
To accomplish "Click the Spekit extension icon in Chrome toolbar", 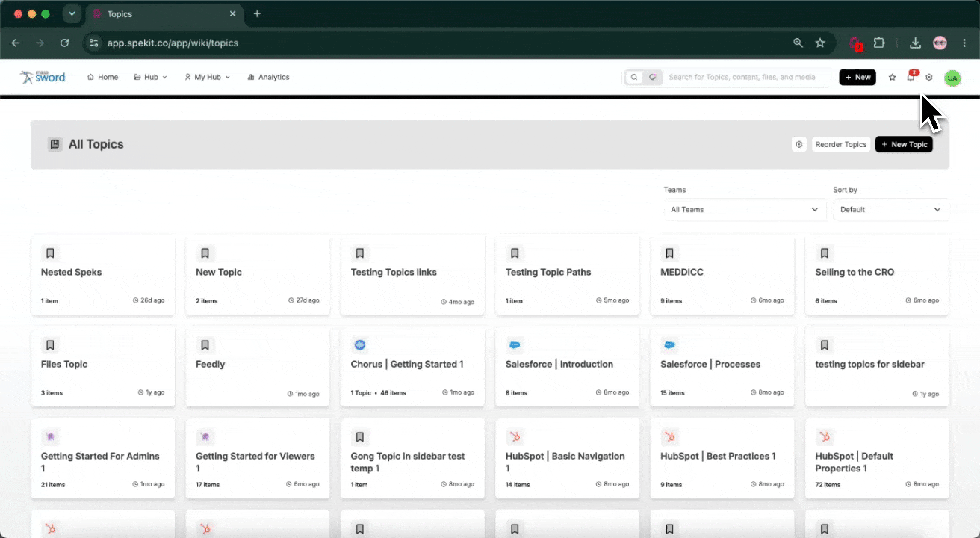I will tap(855, 43).
